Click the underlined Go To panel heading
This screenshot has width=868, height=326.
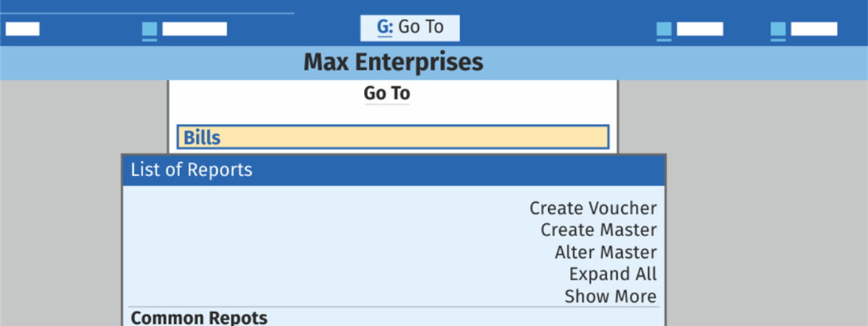pyautogui.click(x=386, y=93)
